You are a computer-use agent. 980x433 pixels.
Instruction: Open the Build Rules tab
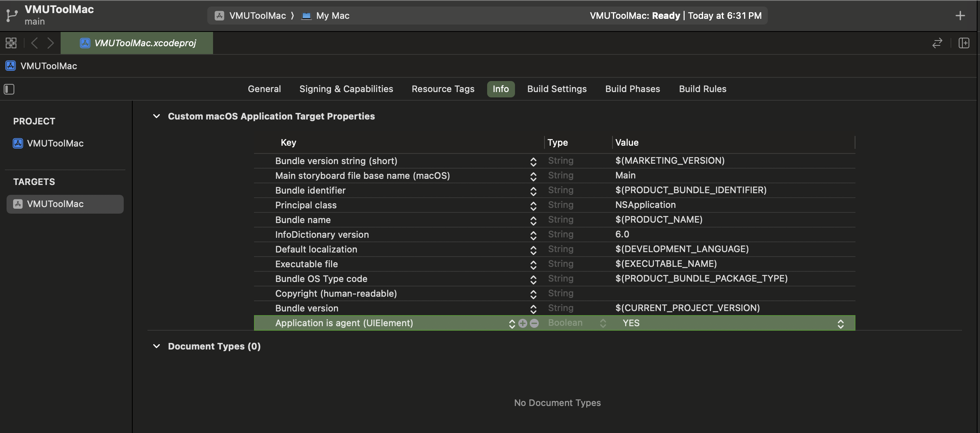click(x=703, y=89)
